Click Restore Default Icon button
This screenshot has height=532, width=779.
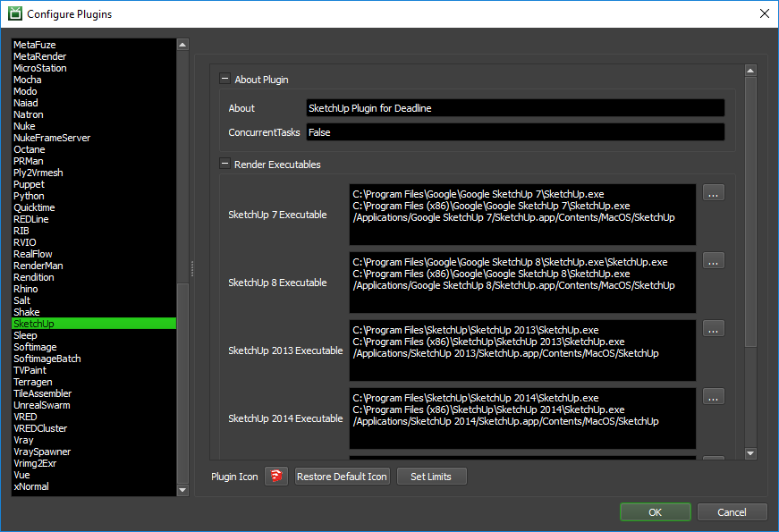343,477
